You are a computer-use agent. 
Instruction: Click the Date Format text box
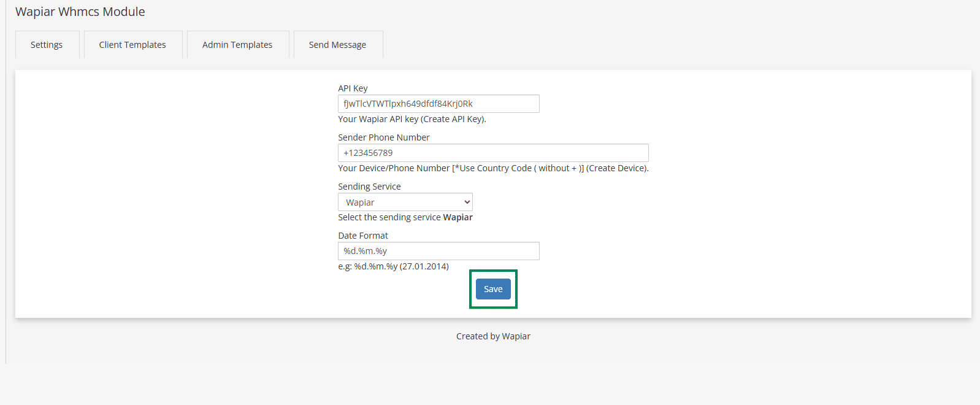coord(438,251)
